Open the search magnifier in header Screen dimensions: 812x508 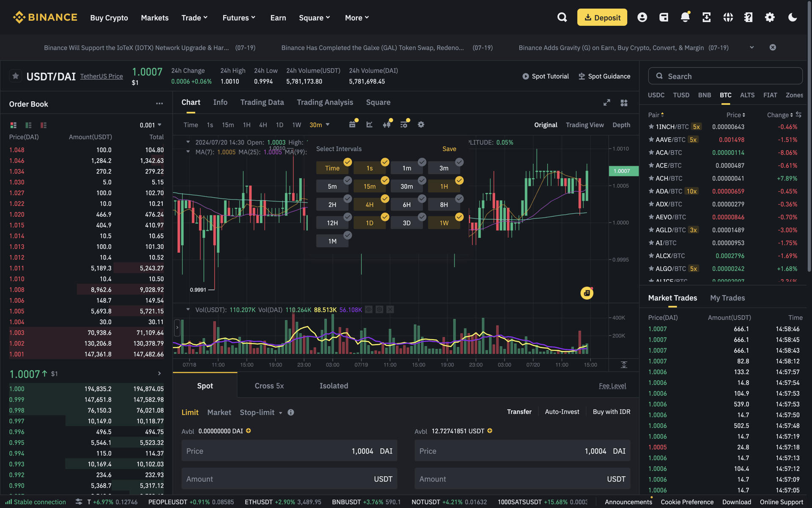click(562, 17)
